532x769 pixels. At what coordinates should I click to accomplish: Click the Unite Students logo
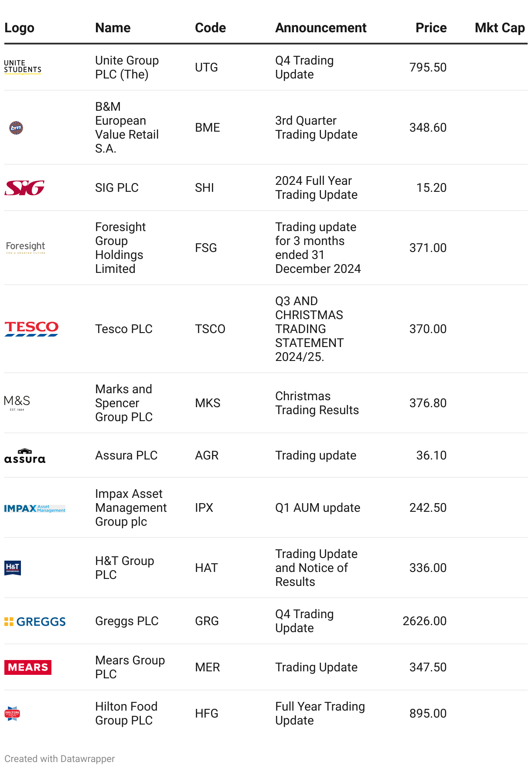23,67
